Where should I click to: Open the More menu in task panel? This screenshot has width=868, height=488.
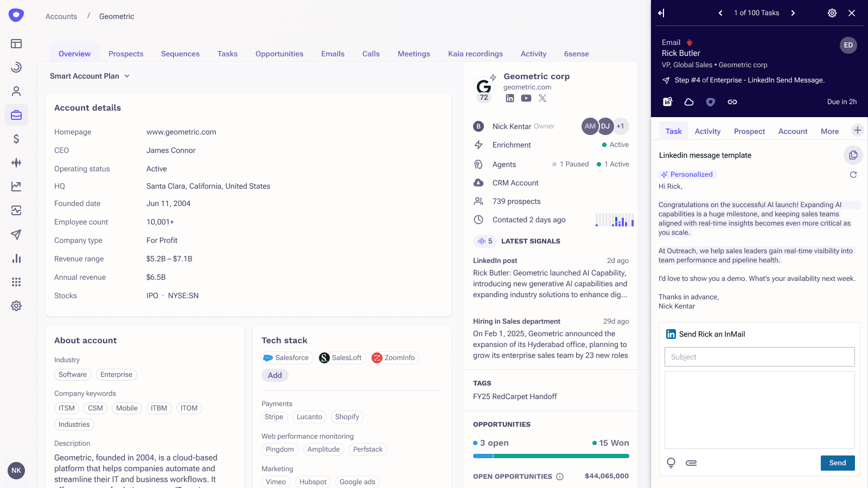(x=829, y=131)
